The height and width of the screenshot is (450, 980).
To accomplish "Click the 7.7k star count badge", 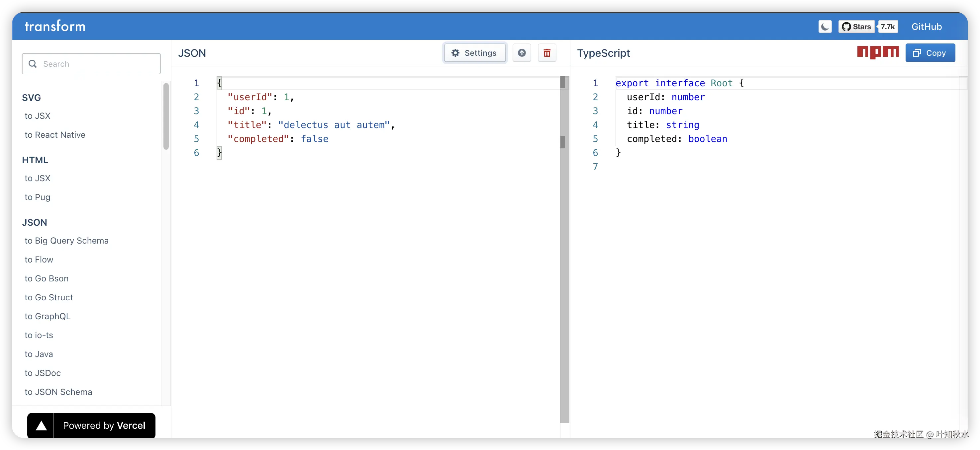I will click(x=888, y=27).
